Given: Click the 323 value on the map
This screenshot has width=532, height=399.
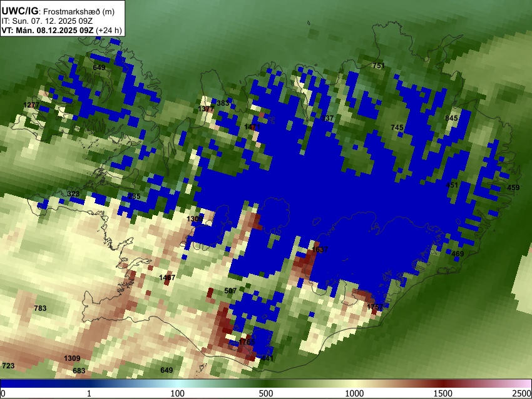Looking at the screenshot, I should point(73,194).
